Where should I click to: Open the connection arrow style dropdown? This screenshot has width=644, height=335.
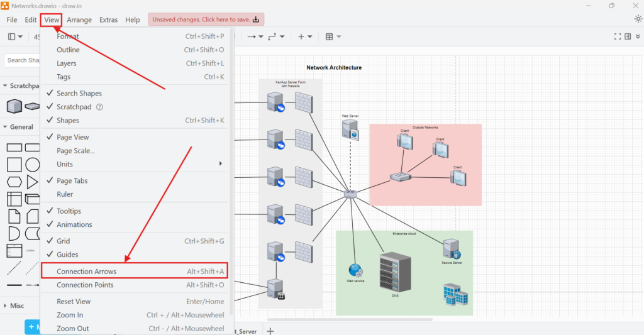point(255,37)
